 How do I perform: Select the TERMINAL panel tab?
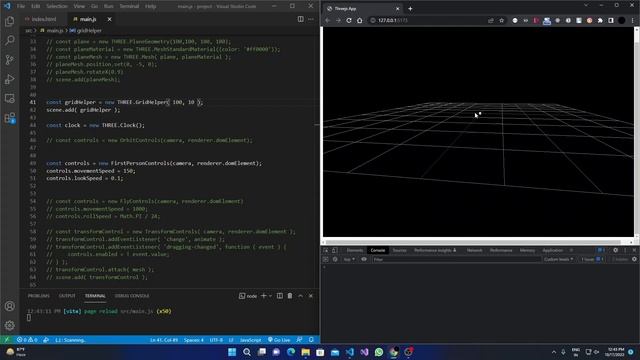tap(95, 296)
